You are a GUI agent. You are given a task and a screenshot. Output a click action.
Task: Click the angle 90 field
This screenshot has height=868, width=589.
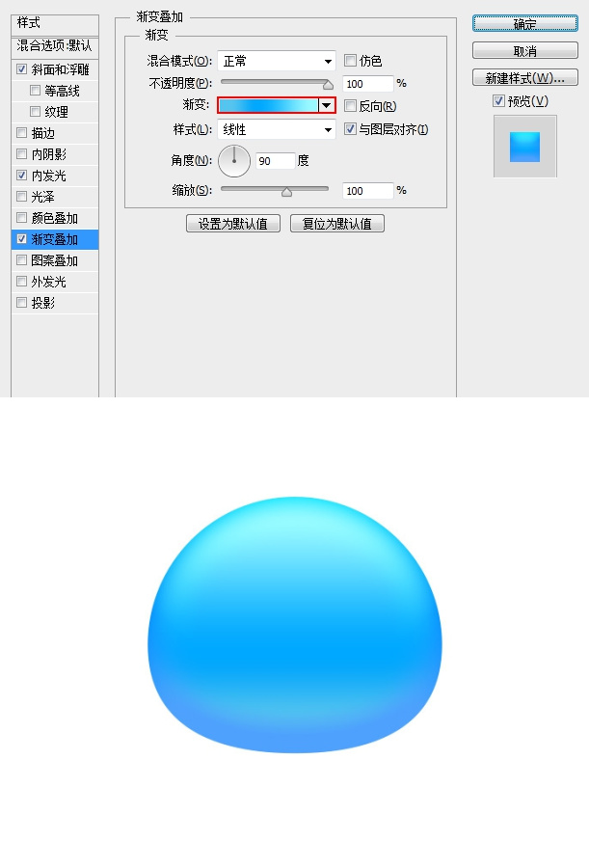pos(275,161)
